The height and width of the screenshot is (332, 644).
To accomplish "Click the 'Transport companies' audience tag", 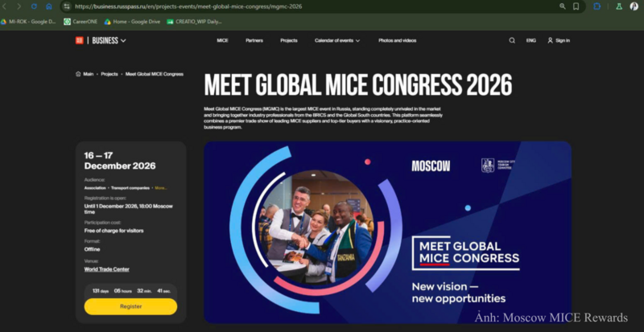I will click(130, 188).
